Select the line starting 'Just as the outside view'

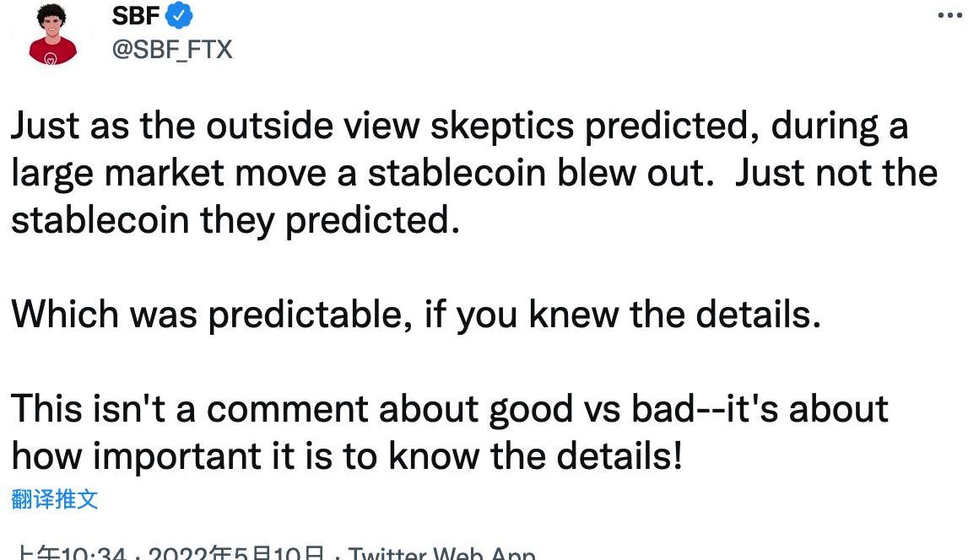click(x=459, y=127)
